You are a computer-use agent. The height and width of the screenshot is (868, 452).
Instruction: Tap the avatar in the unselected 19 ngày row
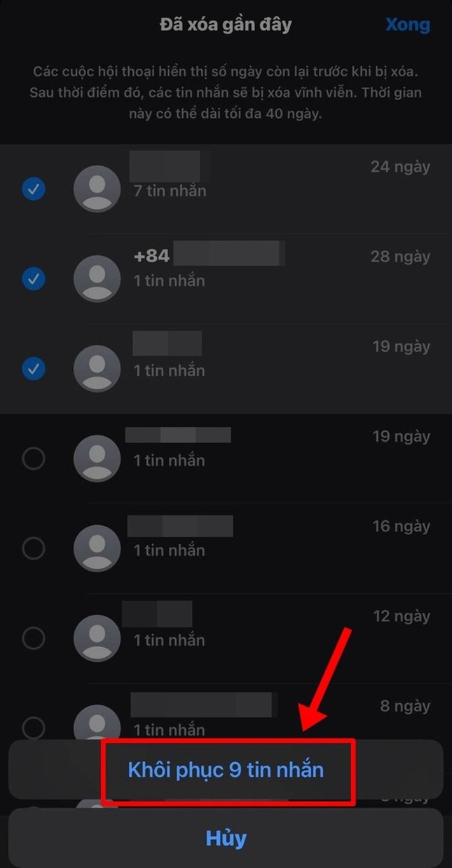[97, 459]
